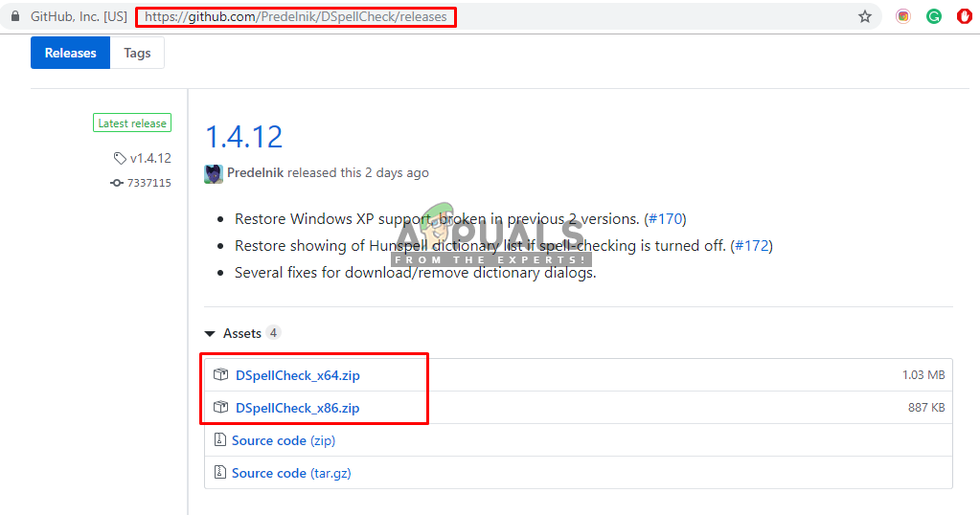Click the Assets count badge 4
980x515 pixels.
273,333
